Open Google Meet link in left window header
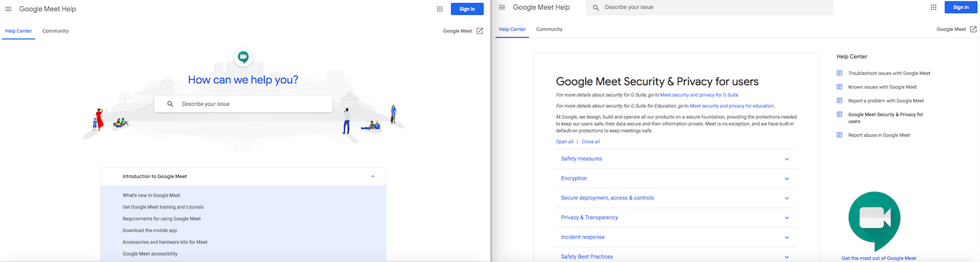 pyautogui.click(x=458, y=31)
